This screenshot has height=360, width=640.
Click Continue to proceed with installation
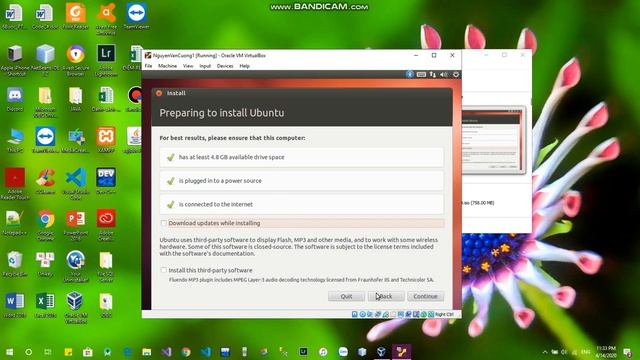tap(425, 296)
